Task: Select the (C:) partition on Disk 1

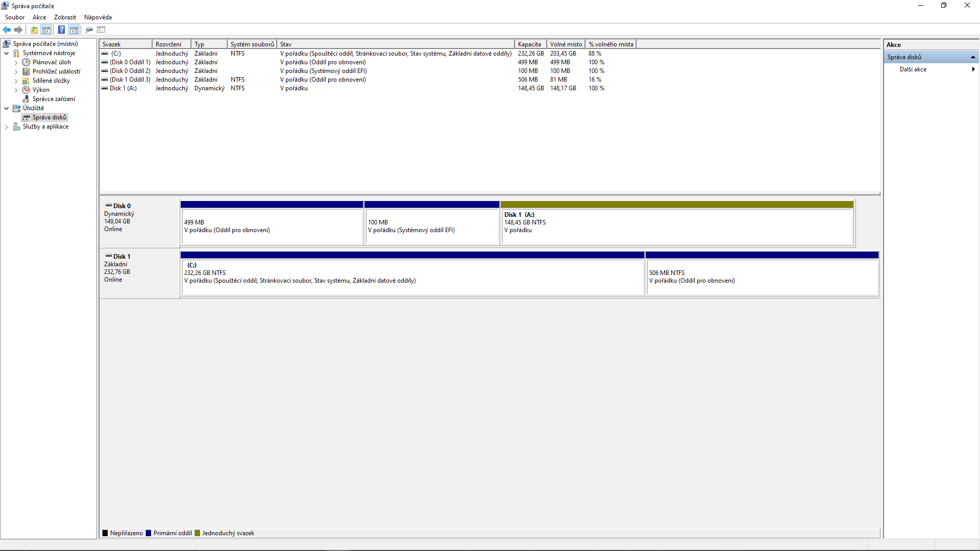Action: click(411, 275)
